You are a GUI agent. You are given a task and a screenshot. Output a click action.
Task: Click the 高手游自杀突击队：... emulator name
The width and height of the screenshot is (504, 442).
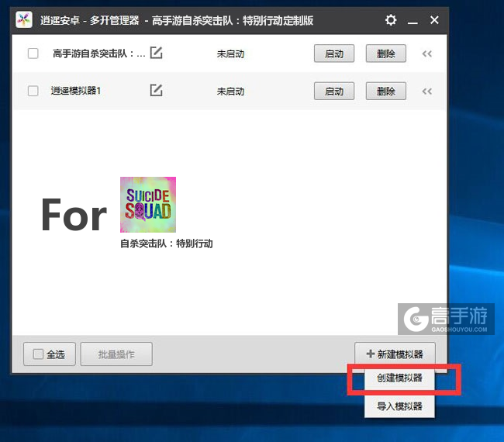coord(99,54)
